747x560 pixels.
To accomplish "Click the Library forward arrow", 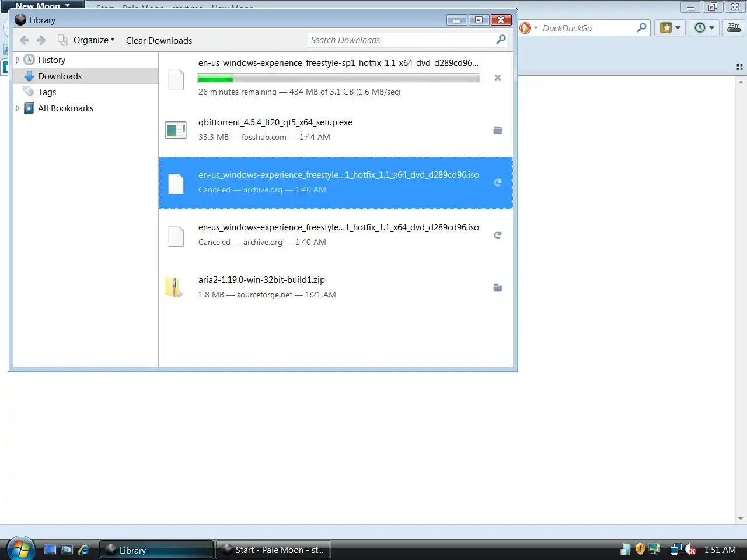I will click(41, 40).
